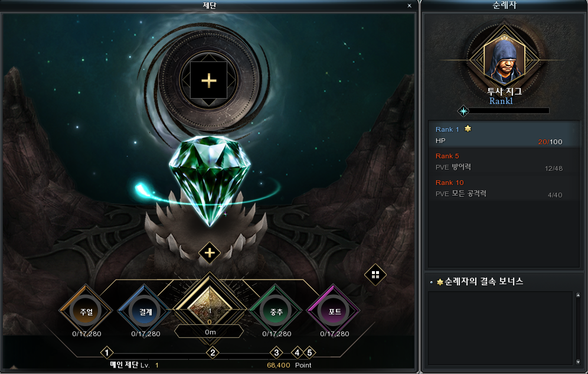Viewport: 588px width, 374px height.
Task: Click the small plus diamond below the green gem
Action: tap(209, 253)
